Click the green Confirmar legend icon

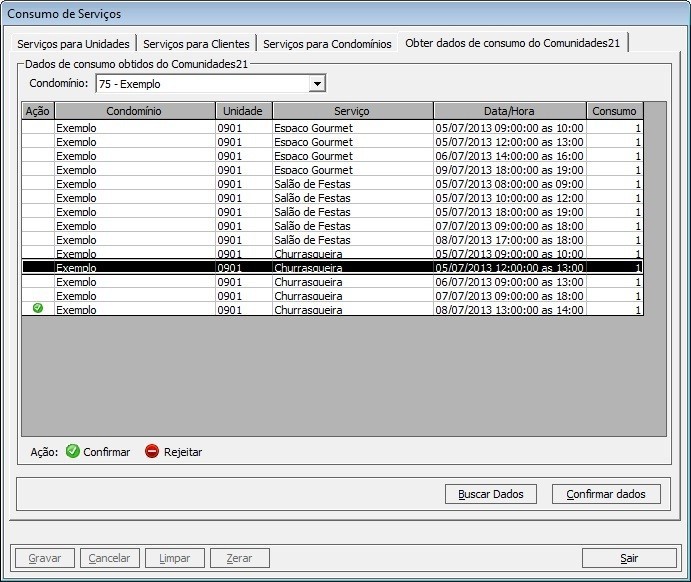73,451
